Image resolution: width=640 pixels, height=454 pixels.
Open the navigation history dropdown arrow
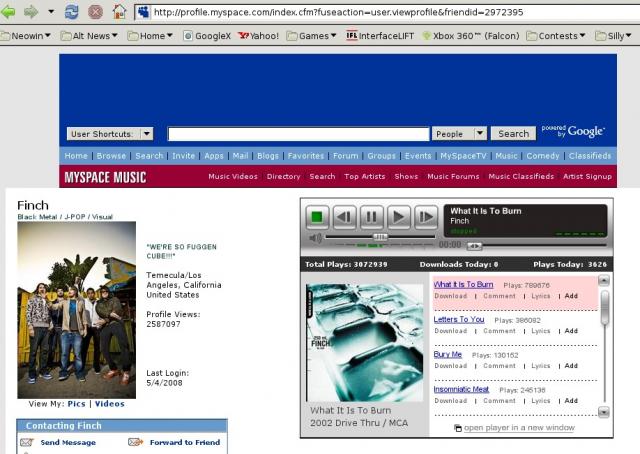(51, 11)
